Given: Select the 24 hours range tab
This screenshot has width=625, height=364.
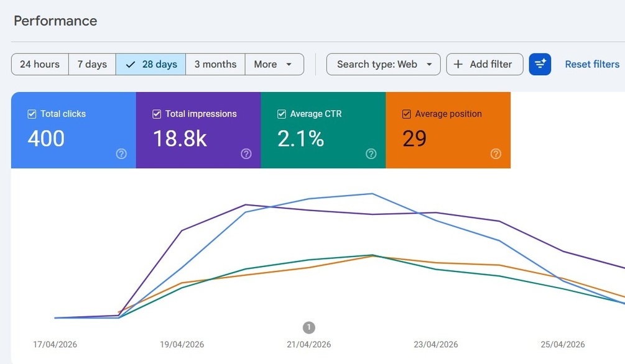Looking at the screenshot, I should [x=40, y=64].
